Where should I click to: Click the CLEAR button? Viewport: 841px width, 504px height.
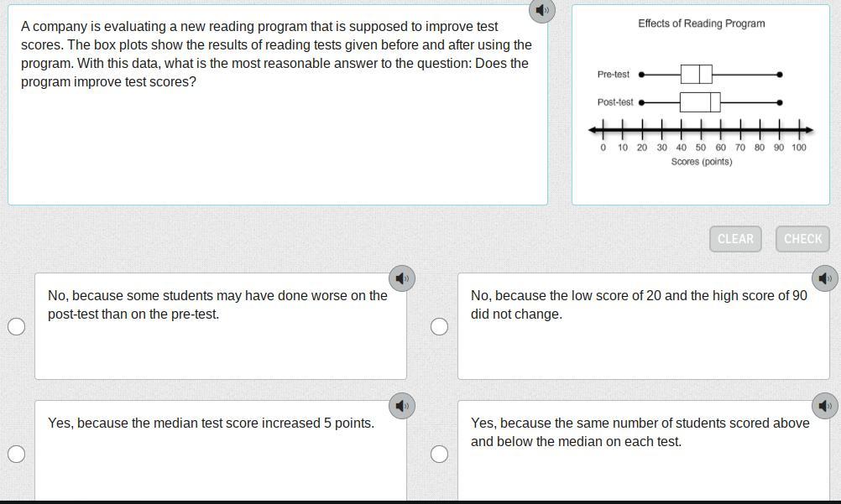[735, 239]
